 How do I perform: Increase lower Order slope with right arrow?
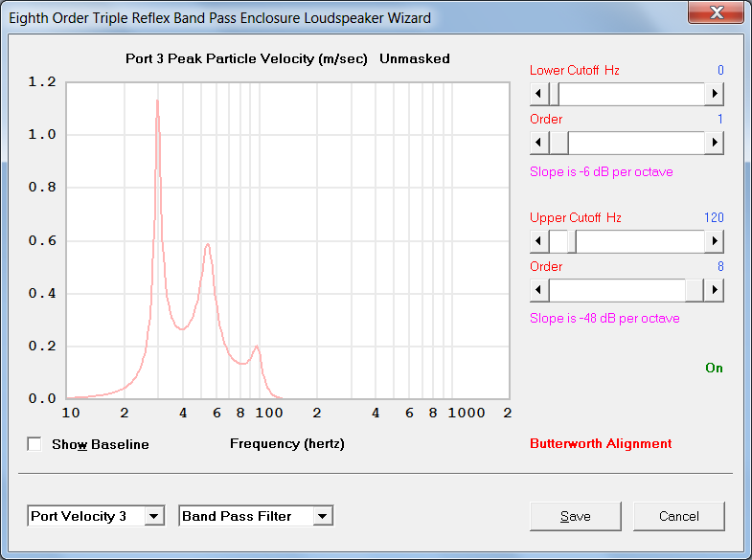pos(714,143)
